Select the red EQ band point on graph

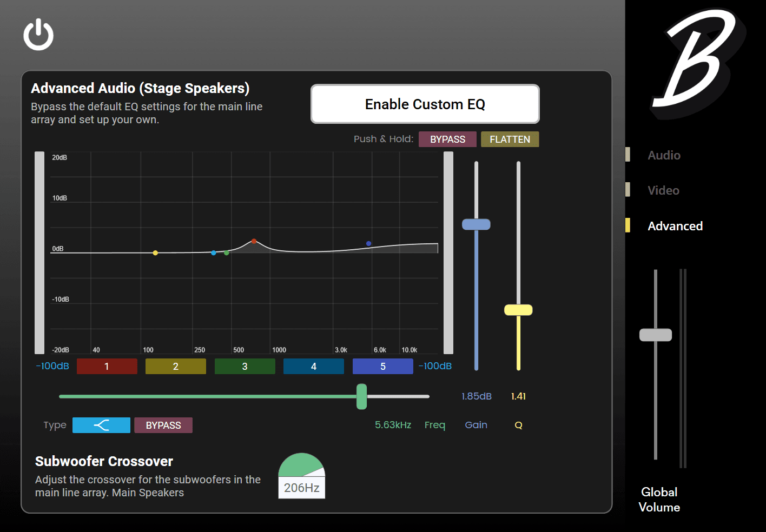click(x=254, y=241)
